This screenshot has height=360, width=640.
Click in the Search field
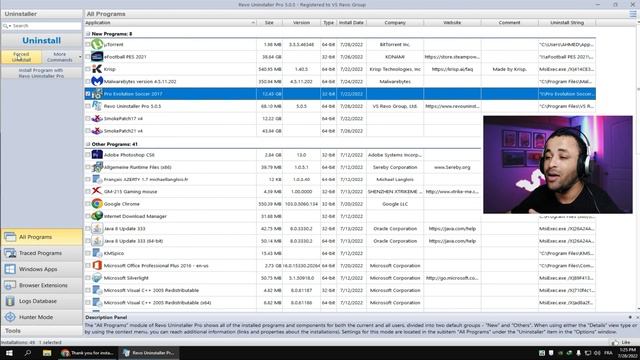click(x=46, y=26)
